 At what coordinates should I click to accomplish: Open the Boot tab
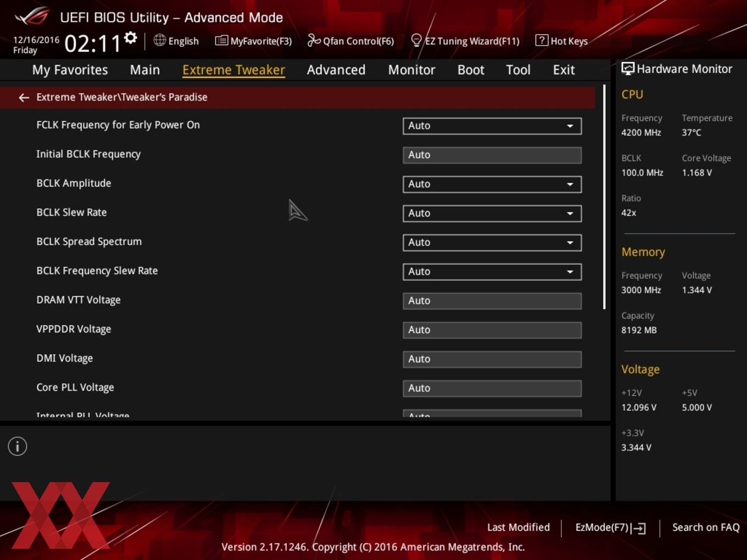[x=471, y=70]
